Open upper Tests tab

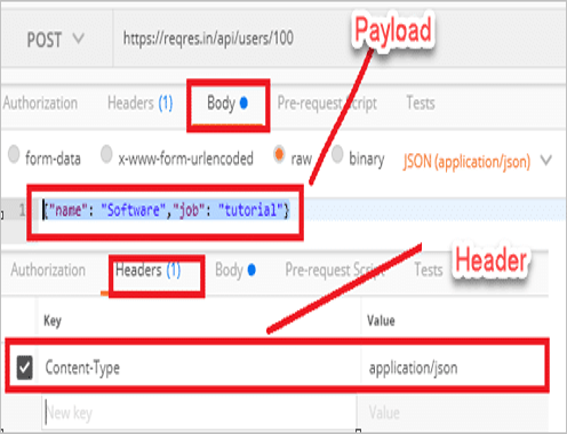[x=421, y=103]
